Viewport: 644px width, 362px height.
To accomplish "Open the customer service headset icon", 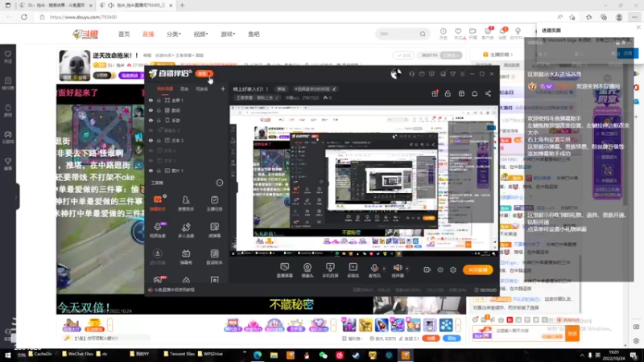I will [x=411, y=74].
